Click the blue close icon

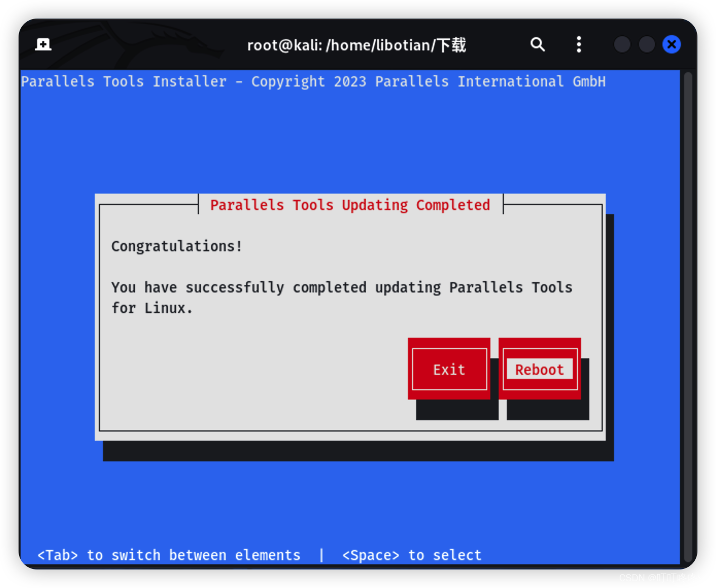[x=671, y=44]
